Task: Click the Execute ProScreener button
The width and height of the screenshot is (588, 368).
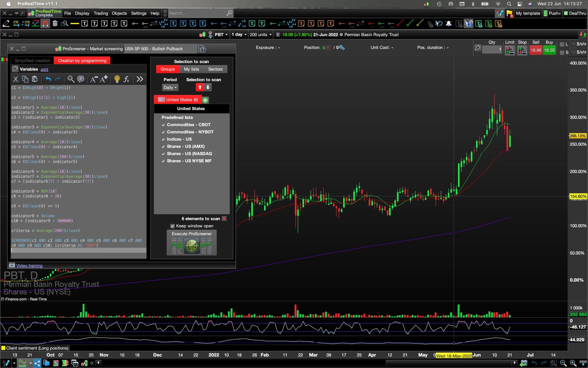Action: (x=192, y=242)
